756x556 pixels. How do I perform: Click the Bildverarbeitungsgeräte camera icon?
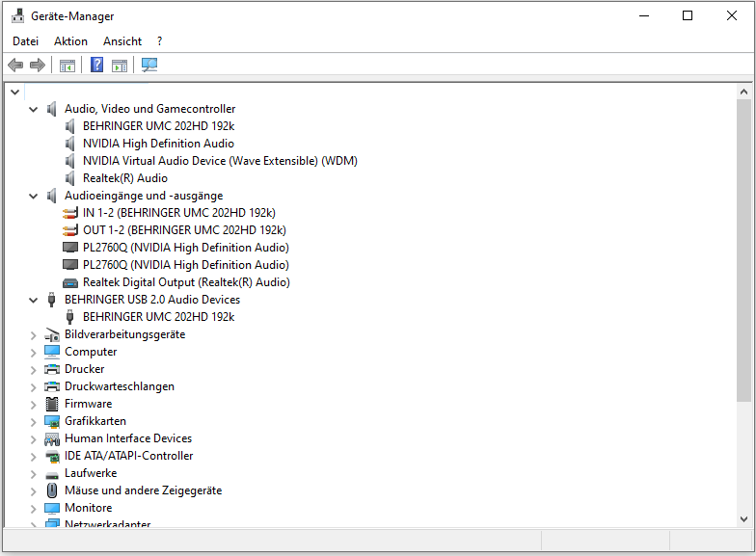52,335
